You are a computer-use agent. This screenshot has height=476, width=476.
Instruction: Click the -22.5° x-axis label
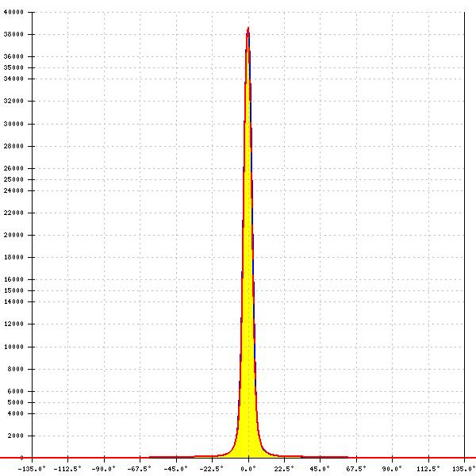[212, 469]
